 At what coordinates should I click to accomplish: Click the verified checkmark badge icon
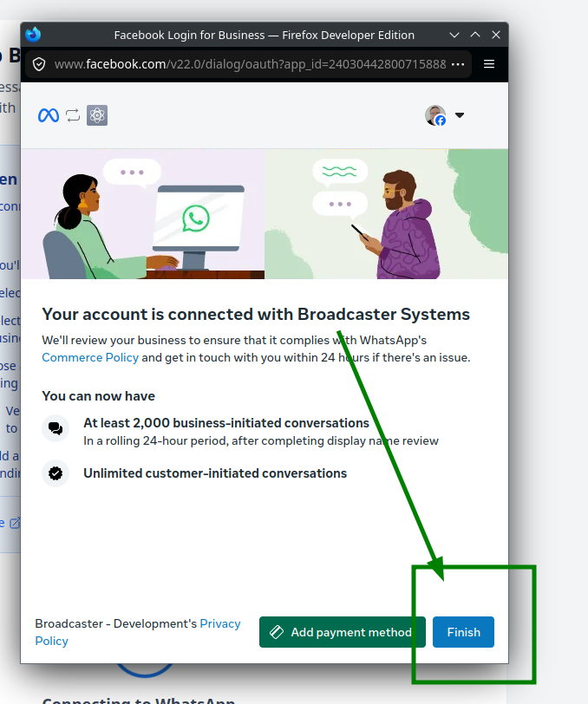pyautogui.click(x=56, y=473)
